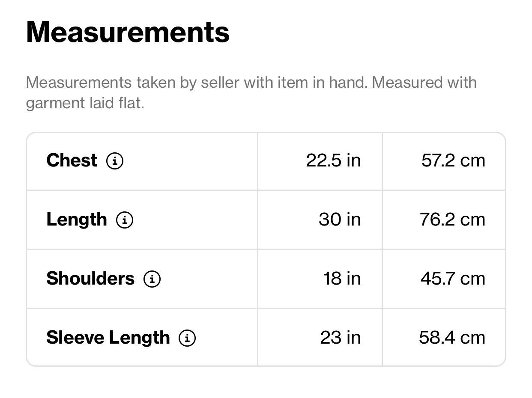This screenshot has height=398, width=532.
Task: Click the 45.7 cm shoulders value
Action: [x=453, y=279]
